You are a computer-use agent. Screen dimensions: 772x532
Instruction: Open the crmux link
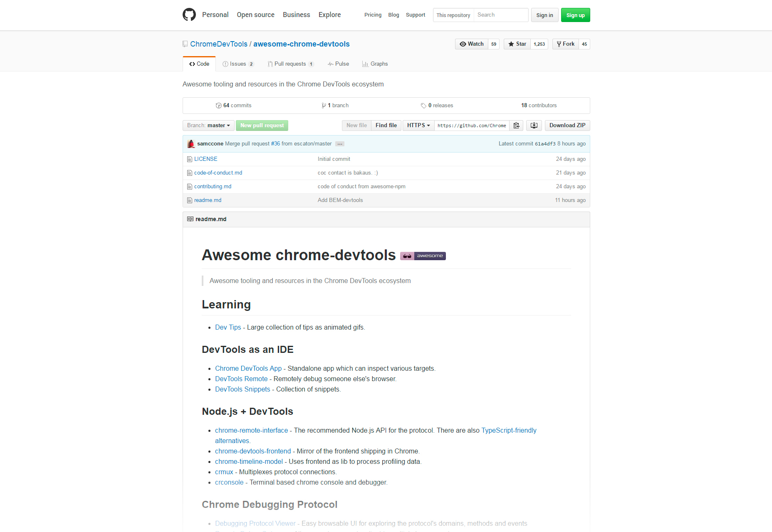[x=224, y=472]
